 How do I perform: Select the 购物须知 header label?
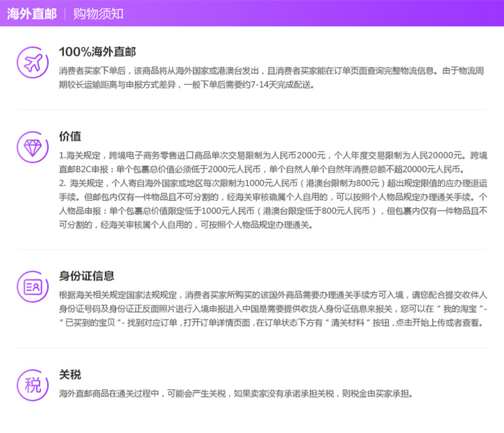(x=98, y=14)
